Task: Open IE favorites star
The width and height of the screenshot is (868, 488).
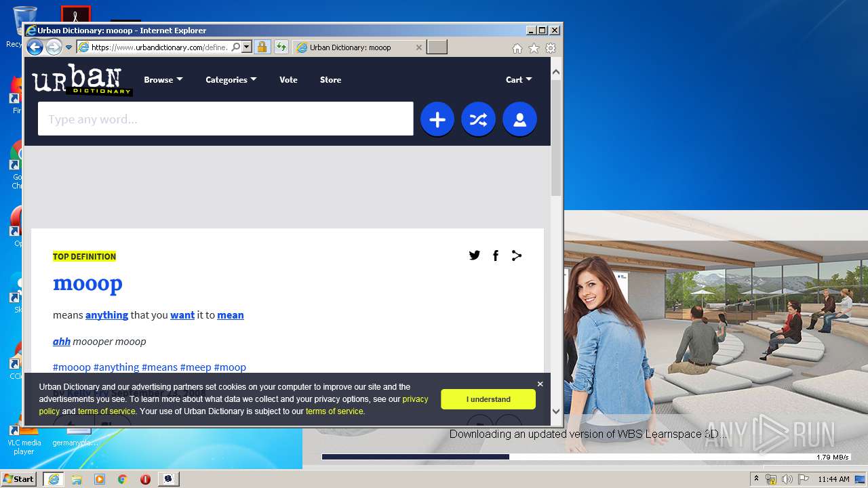Action: click(x=534, y=48)
